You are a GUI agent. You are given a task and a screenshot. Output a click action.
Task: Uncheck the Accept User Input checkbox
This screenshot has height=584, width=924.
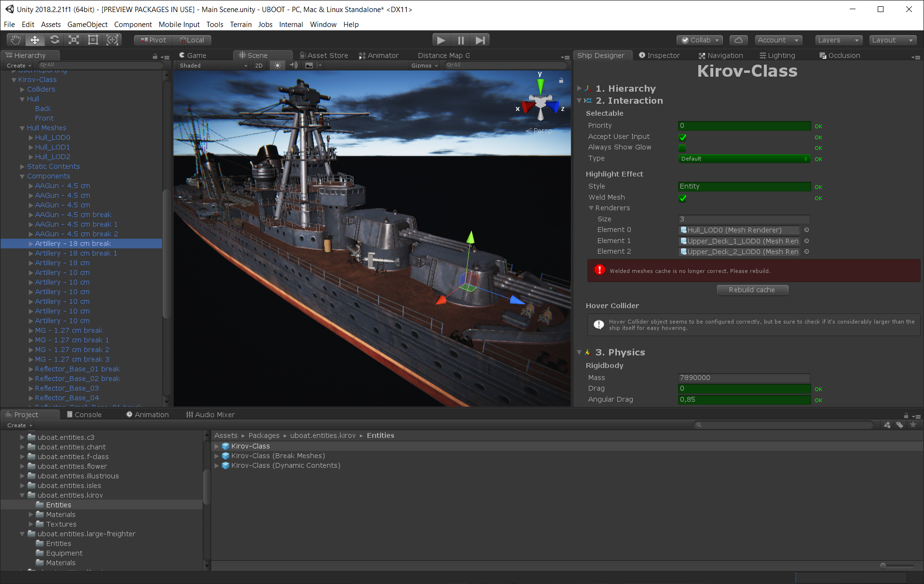click(682, 137)
